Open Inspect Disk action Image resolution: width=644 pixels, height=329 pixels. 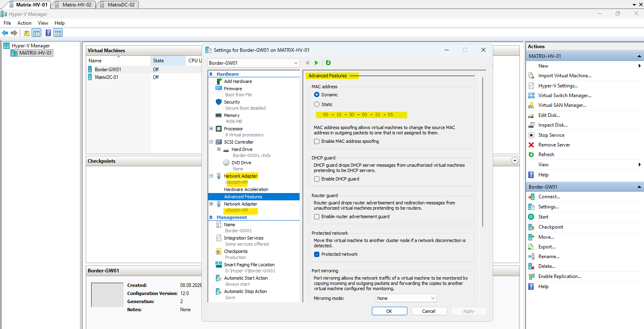tap(553, 125)
